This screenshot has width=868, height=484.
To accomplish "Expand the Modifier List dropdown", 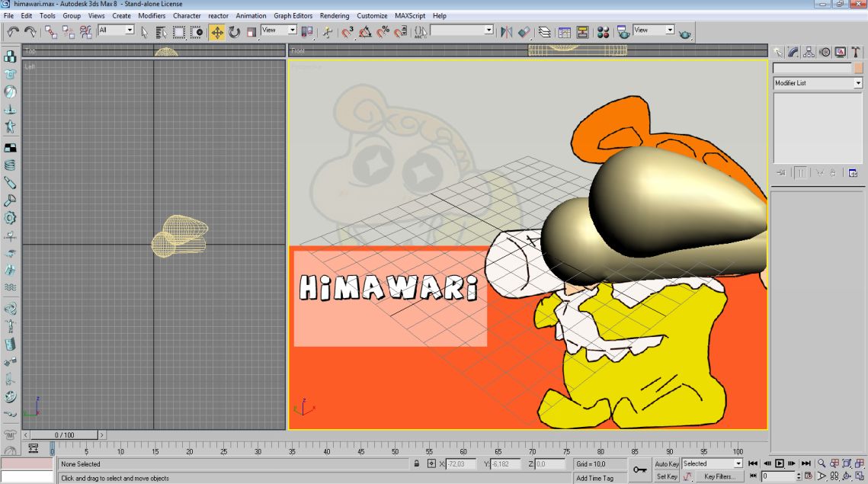I will 818,83.
